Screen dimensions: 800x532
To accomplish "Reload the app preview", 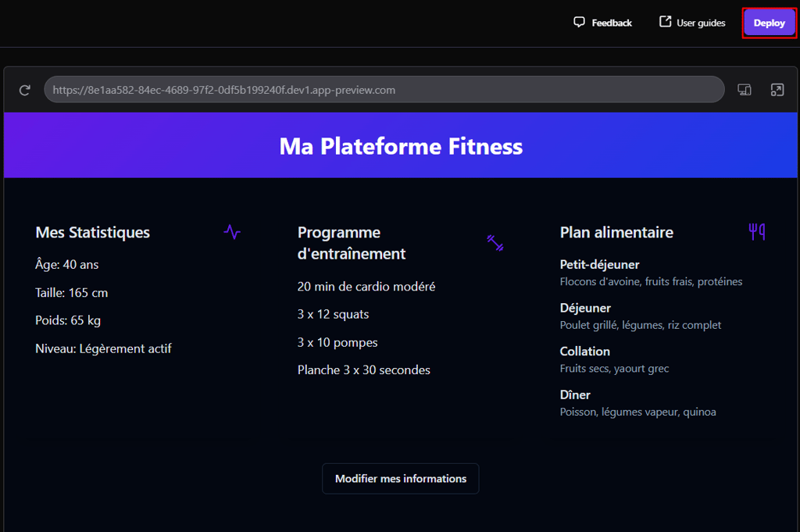I will pos(24,91).
